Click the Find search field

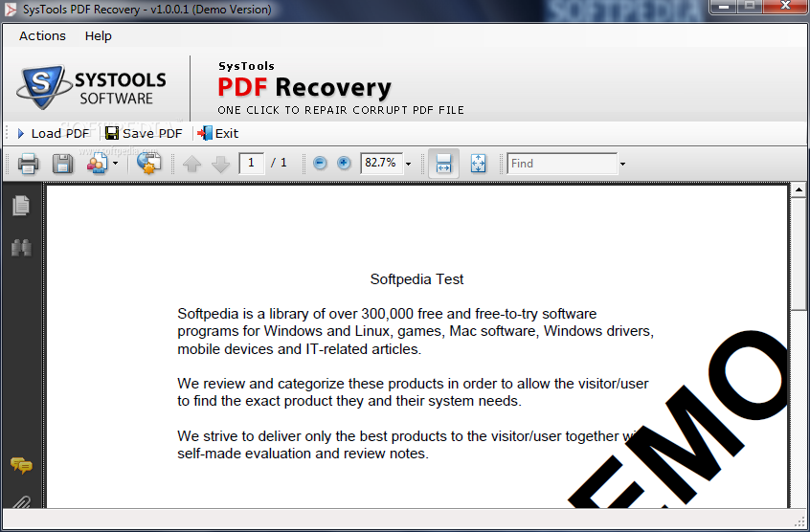pos(562,164)
